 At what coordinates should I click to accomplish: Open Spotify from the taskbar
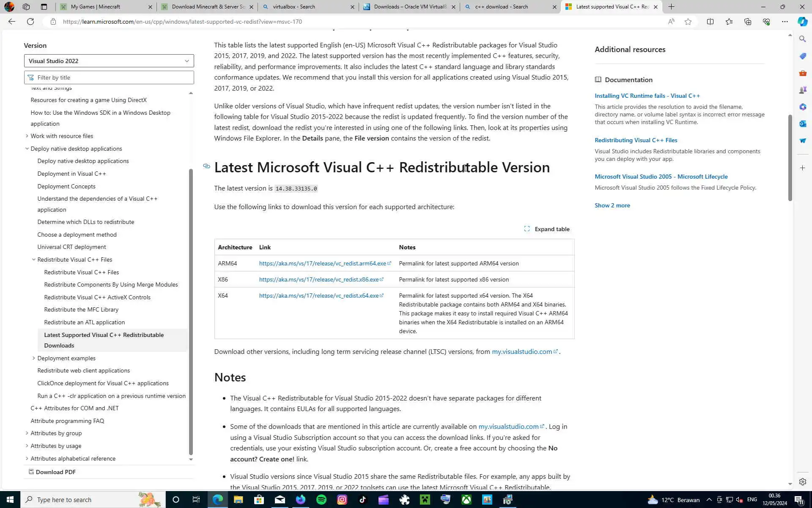tap(321, 500)
